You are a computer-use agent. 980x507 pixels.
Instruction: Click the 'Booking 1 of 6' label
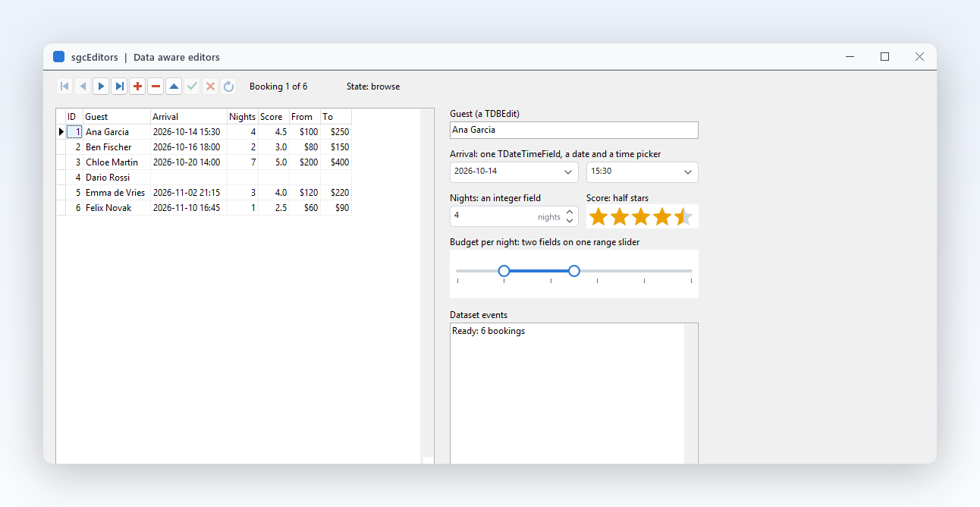[x=278, y=87]
